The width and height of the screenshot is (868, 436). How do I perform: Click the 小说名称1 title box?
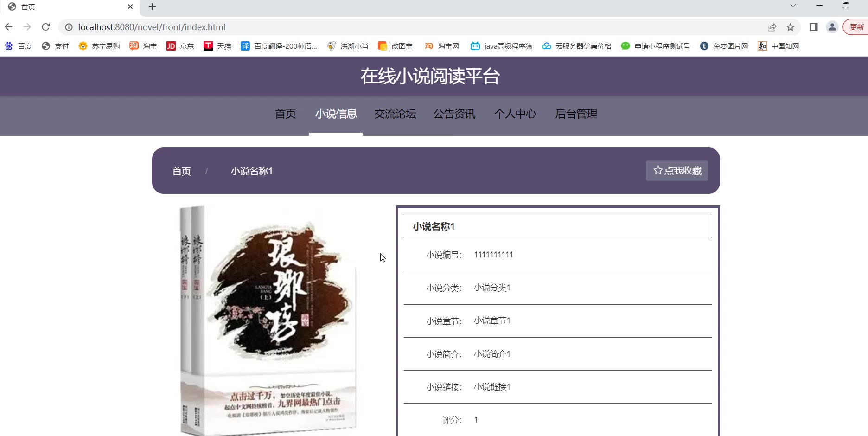(558, 226)
